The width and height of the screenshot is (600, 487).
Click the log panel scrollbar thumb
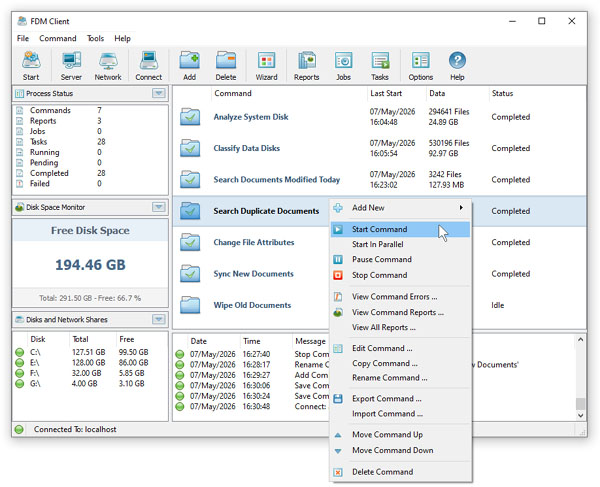580,404
